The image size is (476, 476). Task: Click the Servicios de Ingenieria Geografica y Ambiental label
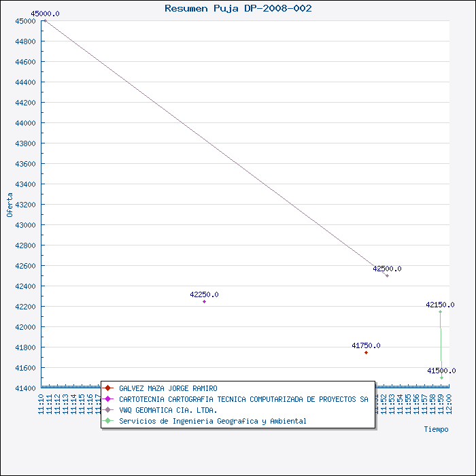click(212, 421)
